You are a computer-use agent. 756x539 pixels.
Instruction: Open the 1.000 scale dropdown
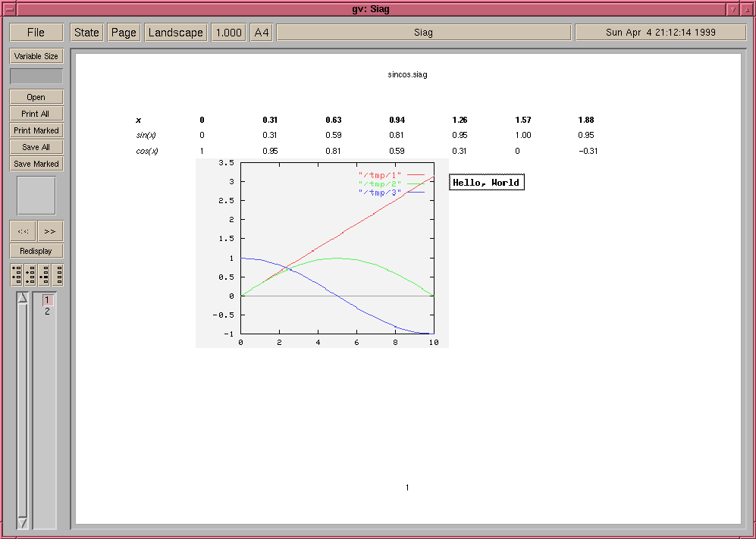[x=228, y=33]
